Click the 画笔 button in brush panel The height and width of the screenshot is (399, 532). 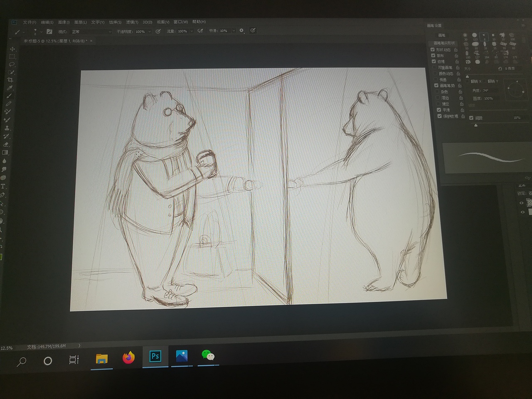point(441,35)
